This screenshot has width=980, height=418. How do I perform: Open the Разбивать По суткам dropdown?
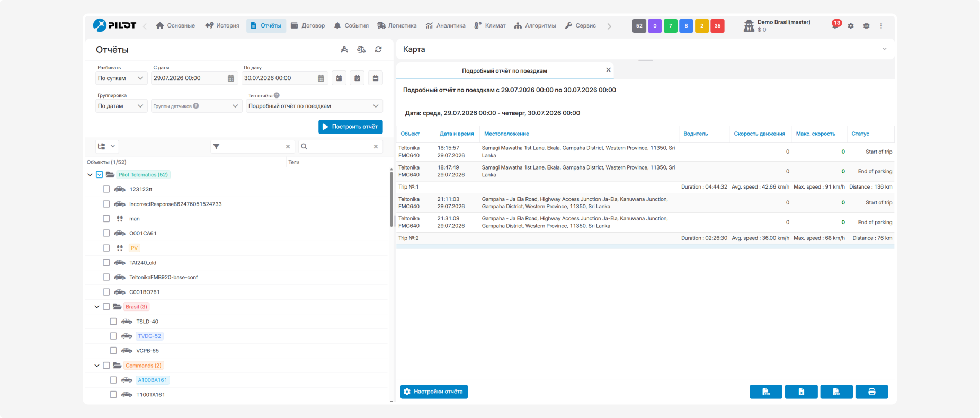click(x=121, y=78)
